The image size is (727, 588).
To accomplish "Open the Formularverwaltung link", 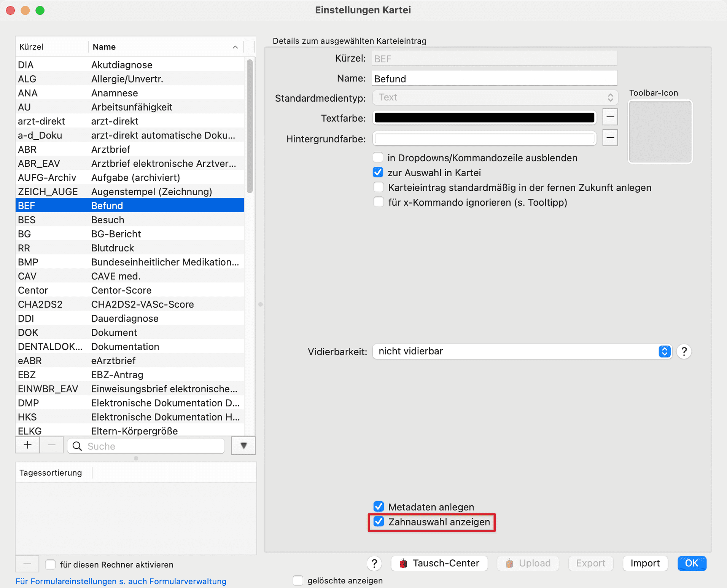I will coord(121,581).
